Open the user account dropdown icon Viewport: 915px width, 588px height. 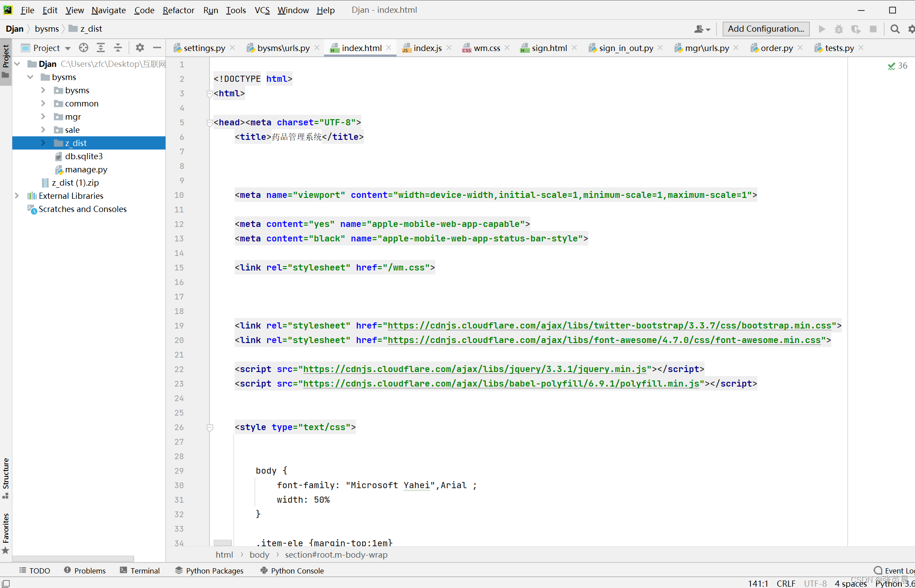702,29
